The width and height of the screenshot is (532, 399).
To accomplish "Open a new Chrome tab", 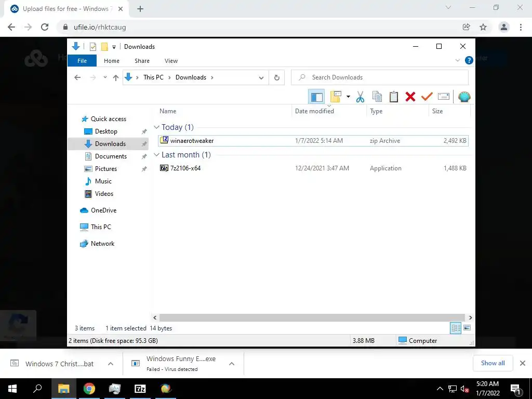I will pos(140,9).
